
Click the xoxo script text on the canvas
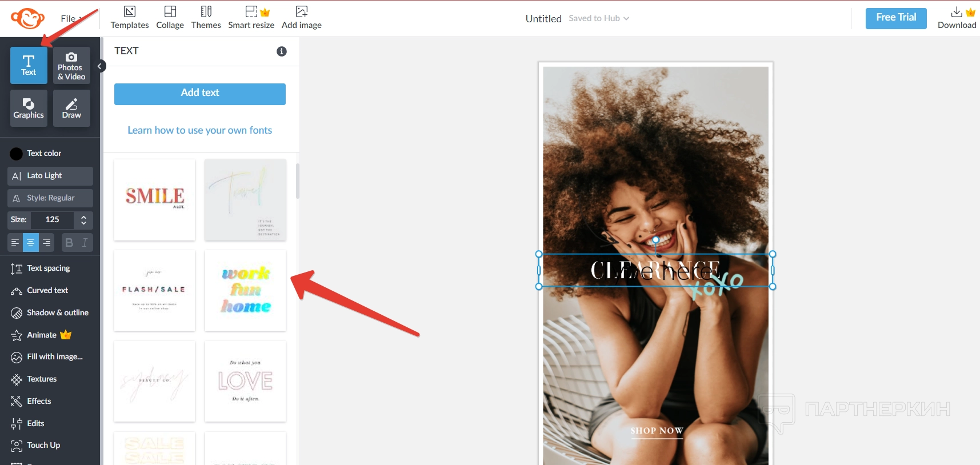point(717,285)
